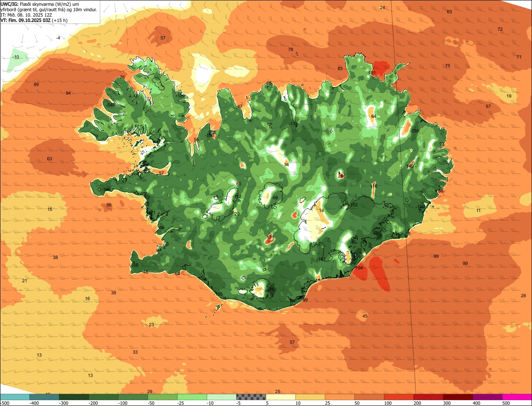Viewport: 532px width, 406px height.
Task: Click the map value '72' in the northeast sea
Action: [500, 29]
